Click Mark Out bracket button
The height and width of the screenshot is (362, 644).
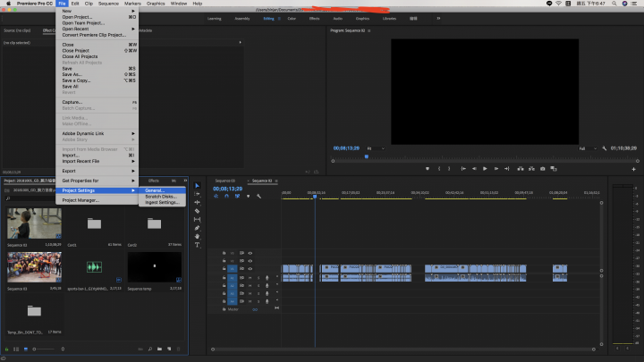point(449,169)
